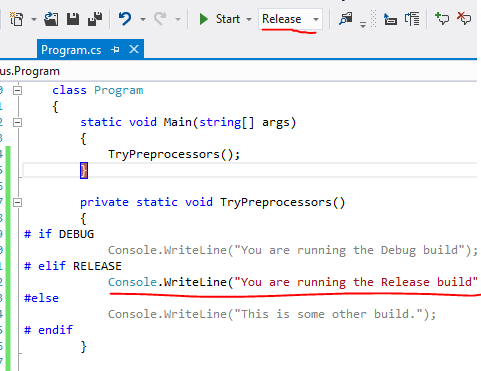Click the toolbar icon with text lines before the comment icons
Image resolution: width=481 pixels, height=371 pixels.
412,19
